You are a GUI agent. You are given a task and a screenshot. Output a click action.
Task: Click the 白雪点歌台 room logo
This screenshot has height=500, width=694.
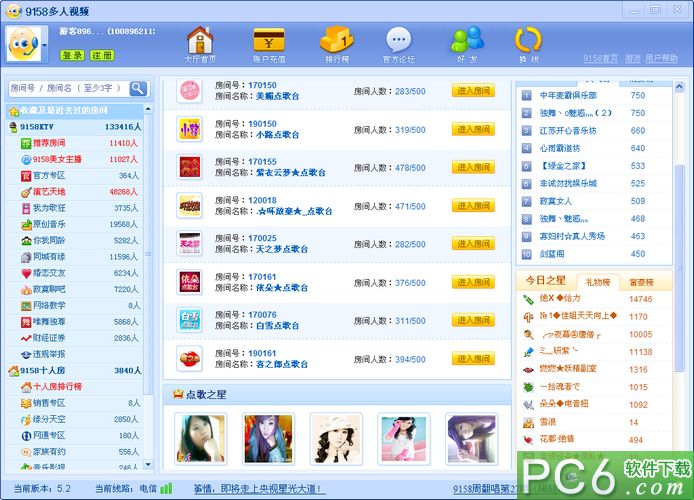[189, 320]
